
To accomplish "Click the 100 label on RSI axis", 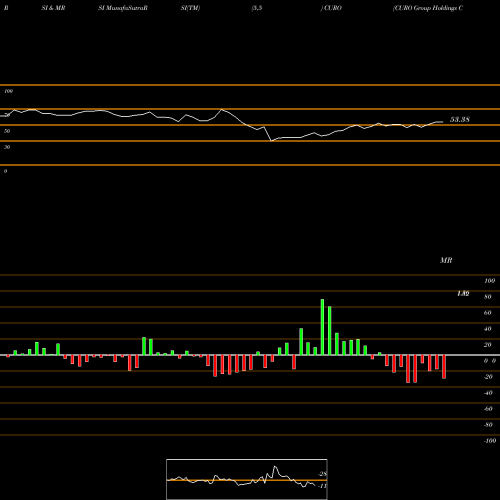I will click(x=8, y=91).
